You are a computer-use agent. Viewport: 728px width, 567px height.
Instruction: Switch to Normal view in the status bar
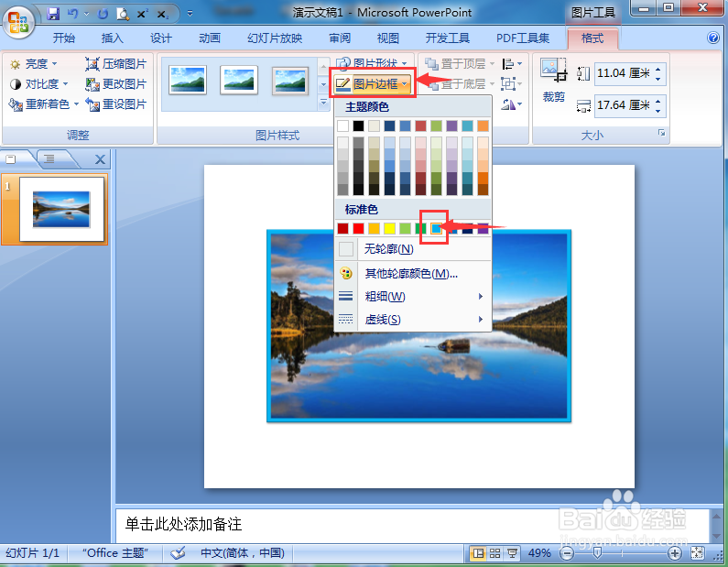click(478, 553)
